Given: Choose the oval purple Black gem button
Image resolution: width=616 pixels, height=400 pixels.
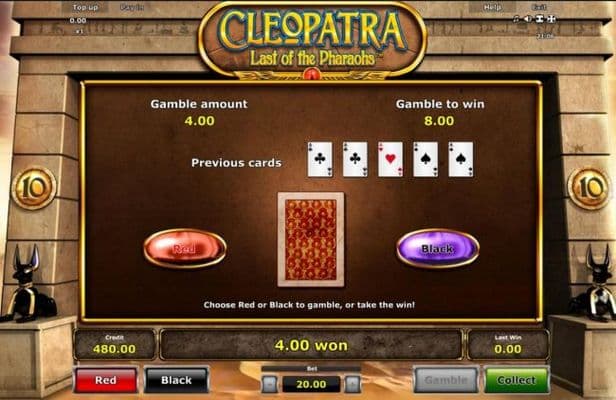Looking at the screenshot, I should point(438,248).
